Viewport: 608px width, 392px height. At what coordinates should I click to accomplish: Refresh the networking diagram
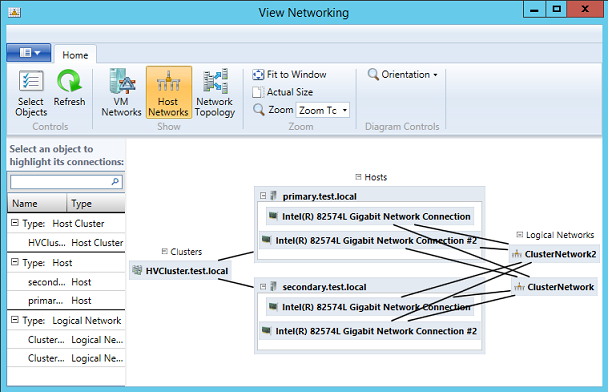pyautogui.click(x=69, y=88)
